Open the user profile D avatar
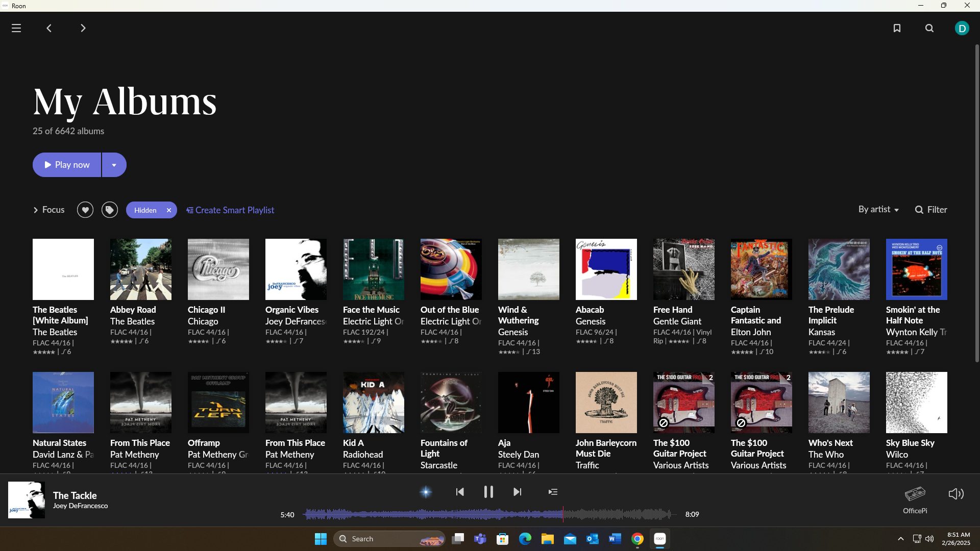 [962, 28]
